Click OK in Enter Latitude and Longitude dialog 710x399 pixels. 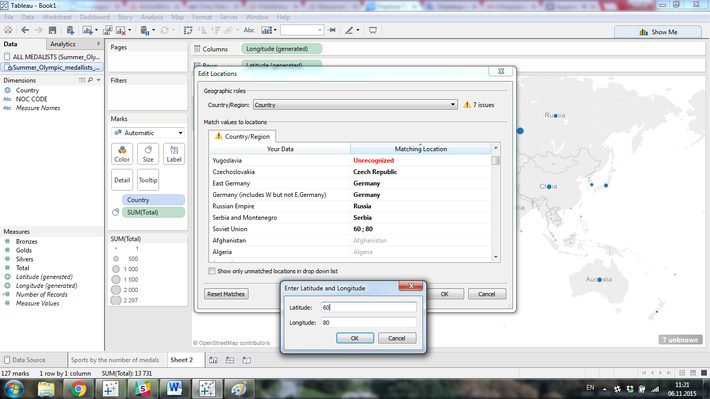(x=355, y=338)
